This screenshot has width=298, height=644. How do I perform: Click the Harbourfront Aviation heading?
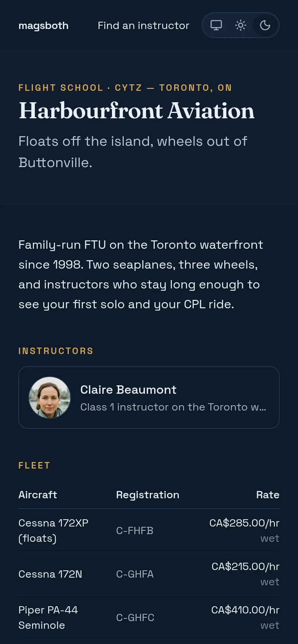tap(136, 111)
